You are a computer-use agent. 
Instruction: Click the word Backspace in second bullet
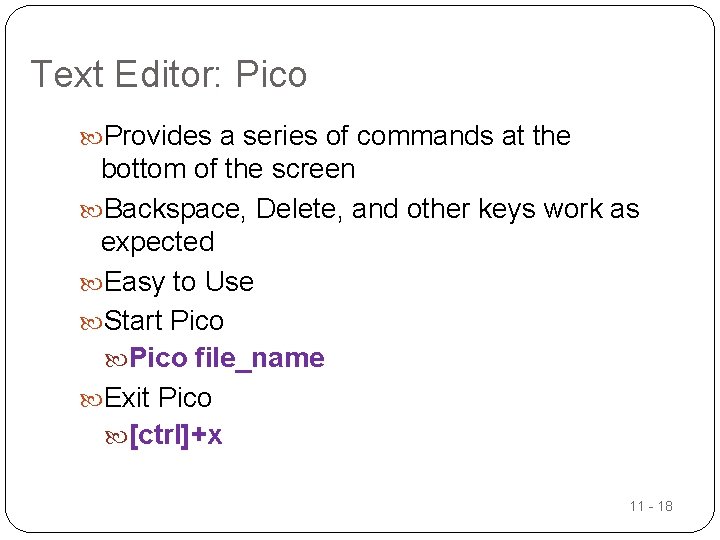(174, 210)
